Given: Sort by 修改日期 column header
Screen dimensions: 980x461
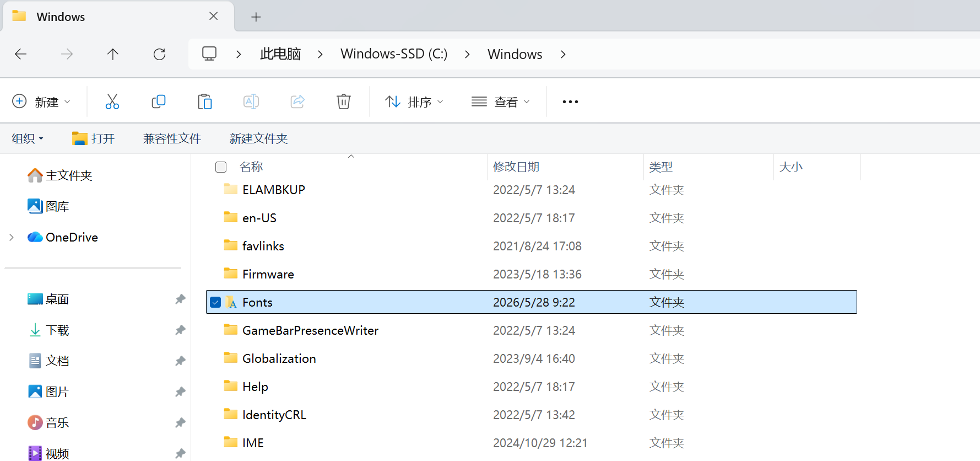Looking at the screenshot, I should click(516, 167).
